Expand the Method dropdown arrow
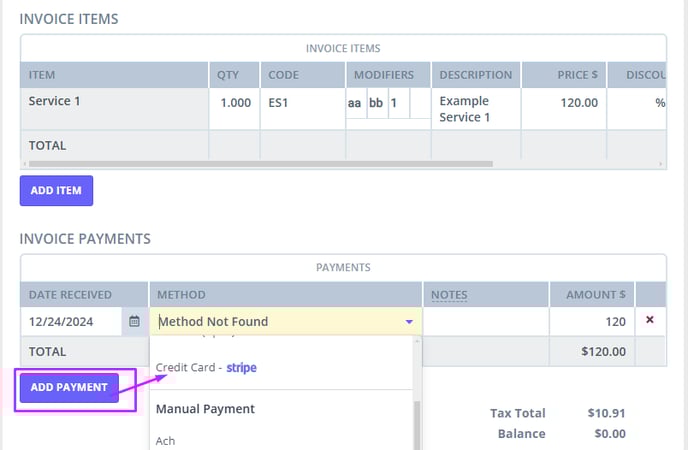This screenshot has height=450, width=688. tap(409, 322)
